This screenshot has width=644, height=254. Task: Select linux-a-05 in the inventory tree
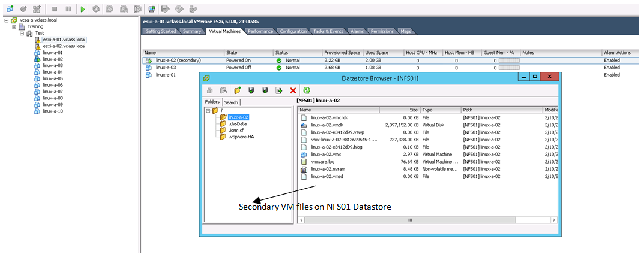click(53, 78)
